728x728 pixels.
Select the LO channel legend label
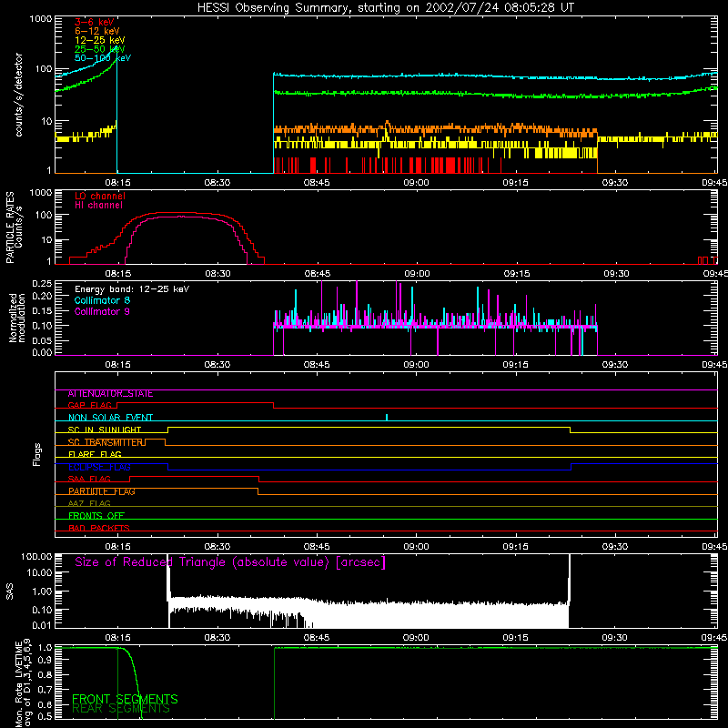click(x=100, y=196)
